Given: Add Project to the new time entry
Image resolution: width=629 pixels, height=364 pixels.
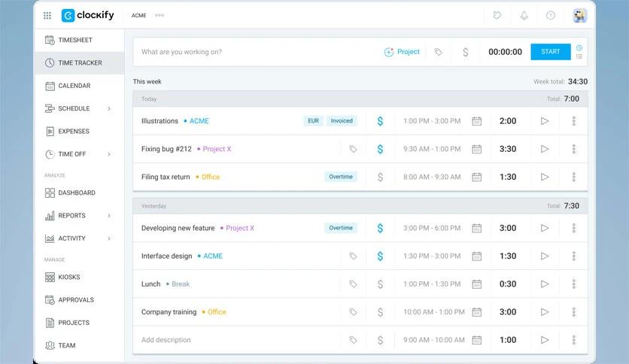Looking at the screenshot, I should [x=402, y=52].
